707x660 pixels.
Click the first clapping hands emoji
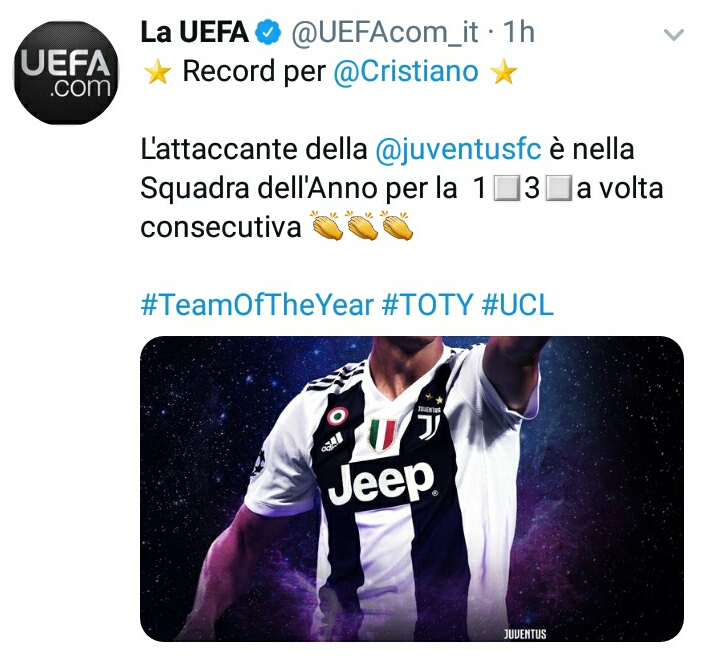328,225
